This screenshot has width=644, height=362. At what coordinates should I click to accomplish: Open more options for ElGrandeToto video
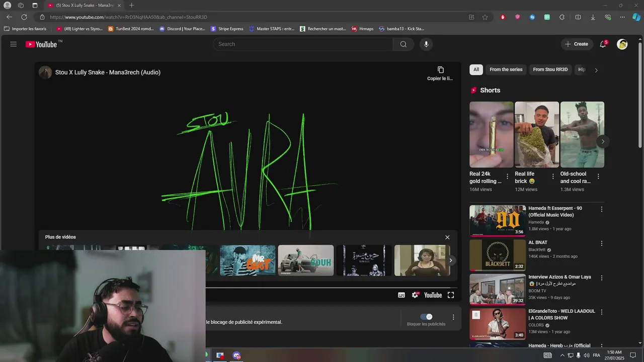tap(601, 312)
